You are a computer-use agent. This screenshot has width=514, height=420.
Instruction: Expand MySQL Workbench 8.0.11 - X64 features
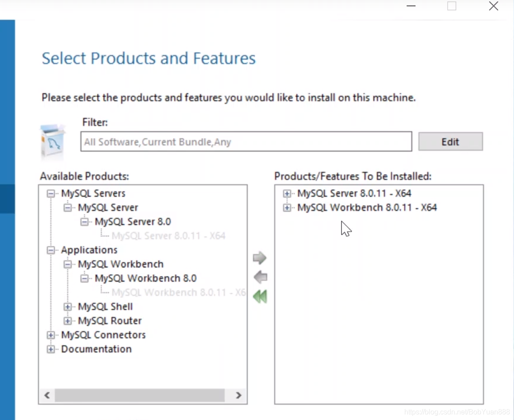click(x=287, y=208)
